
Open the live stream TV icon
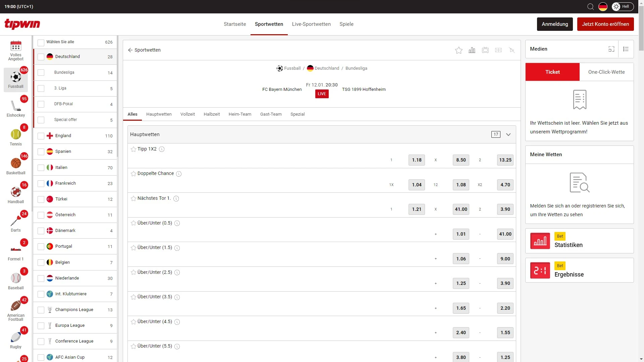(485, 50)
